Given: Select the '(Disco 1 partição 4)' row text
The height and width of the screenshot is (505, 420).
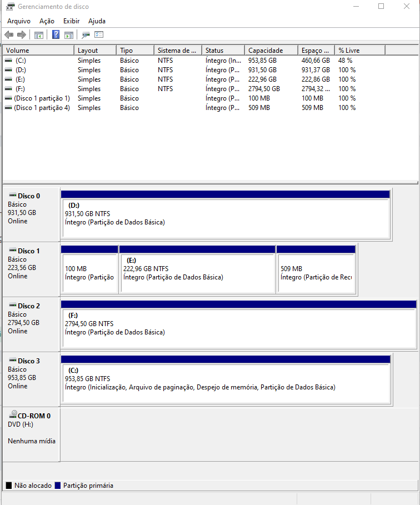Looking at the screenshot, I should coord(42,108).
